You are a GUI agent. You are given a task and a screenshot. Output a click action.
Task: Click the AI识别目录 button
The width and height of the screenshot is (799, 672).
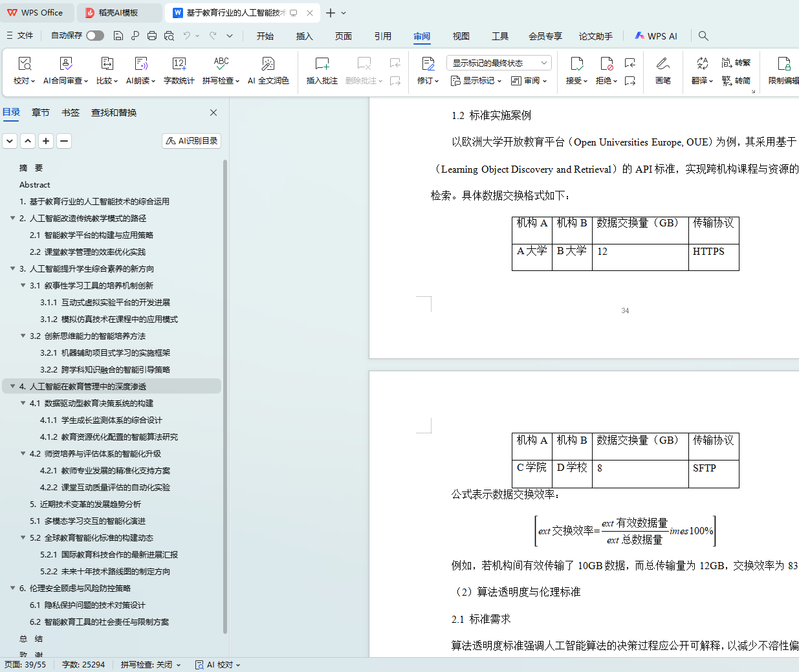[x=192, y=141]
